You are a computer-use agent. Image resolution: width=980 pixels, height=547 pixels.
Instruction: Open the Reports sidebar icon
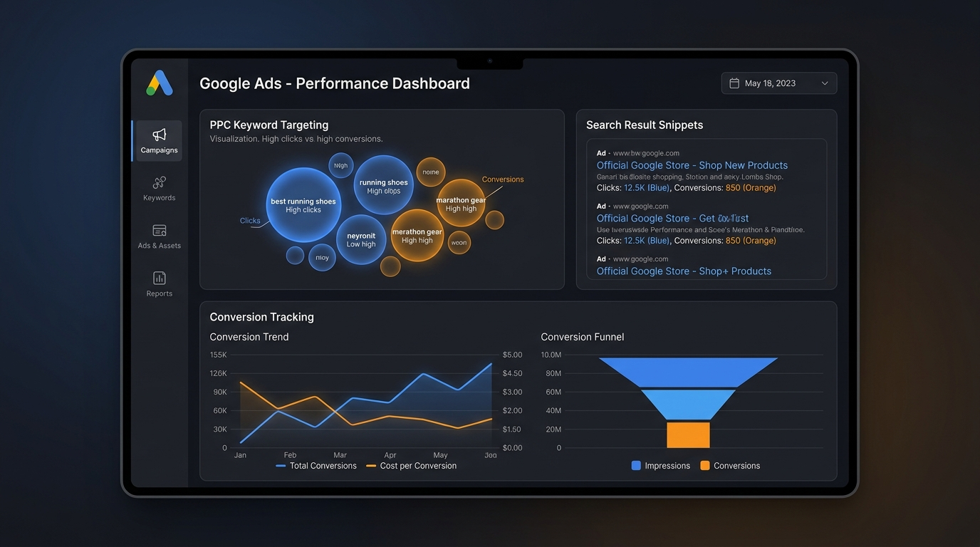160,278
